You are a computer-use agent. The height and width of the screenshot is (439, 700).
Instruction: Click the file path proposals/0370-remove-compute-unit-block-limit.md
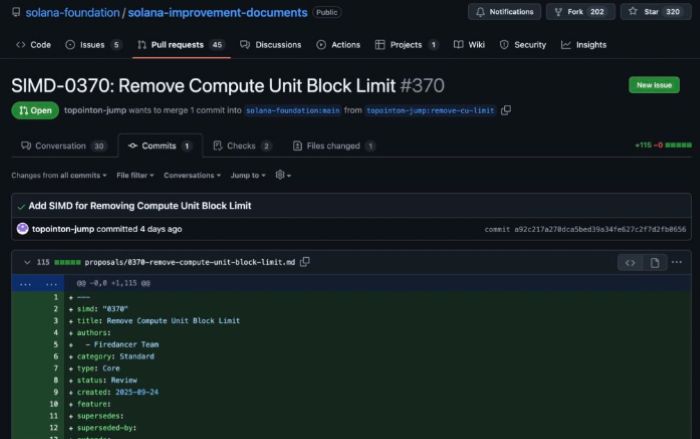click(x=190, y=262)
